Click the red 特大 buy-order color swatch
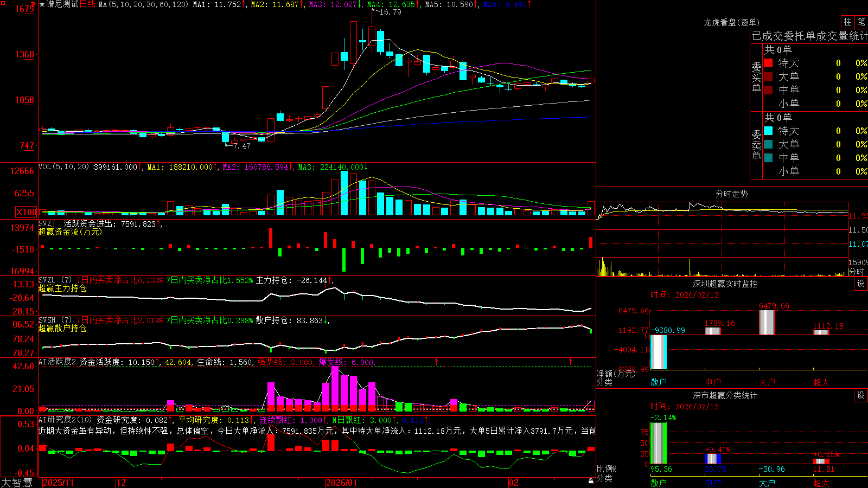Viewport: 868px width, 488px height. pyautogui.click(x=768, y=63)
